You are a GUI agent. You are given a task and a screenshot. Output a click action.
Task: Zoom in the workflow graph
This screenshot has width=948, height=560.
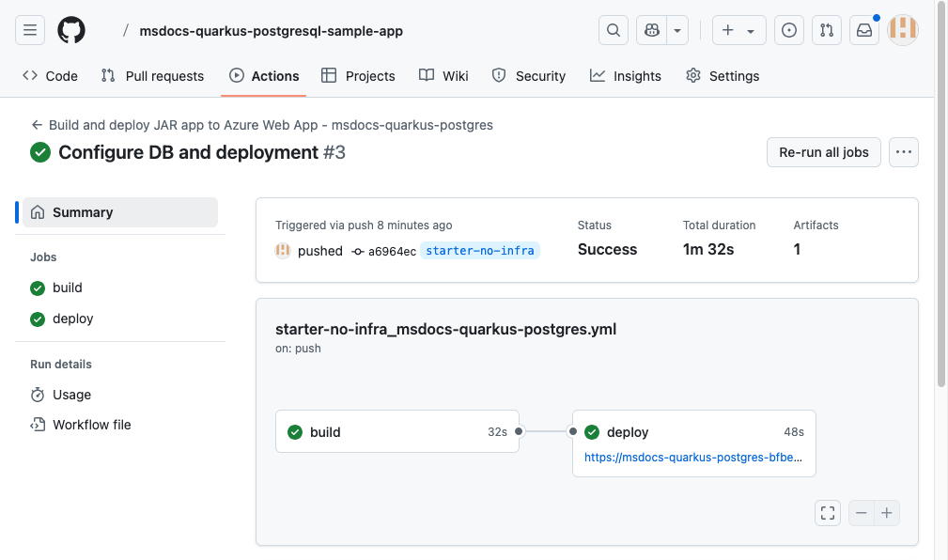(x=887, y=513)
